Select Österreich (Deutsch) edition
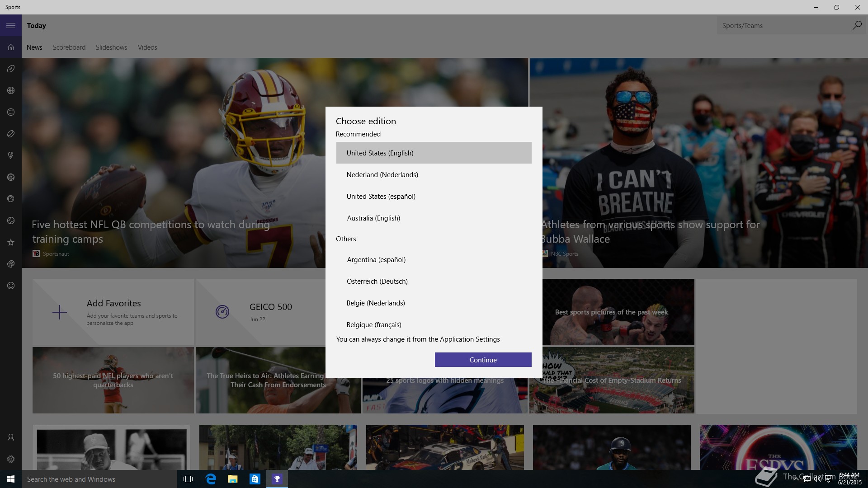This screenshot has width=868, height=488. (x=434, y=281)
